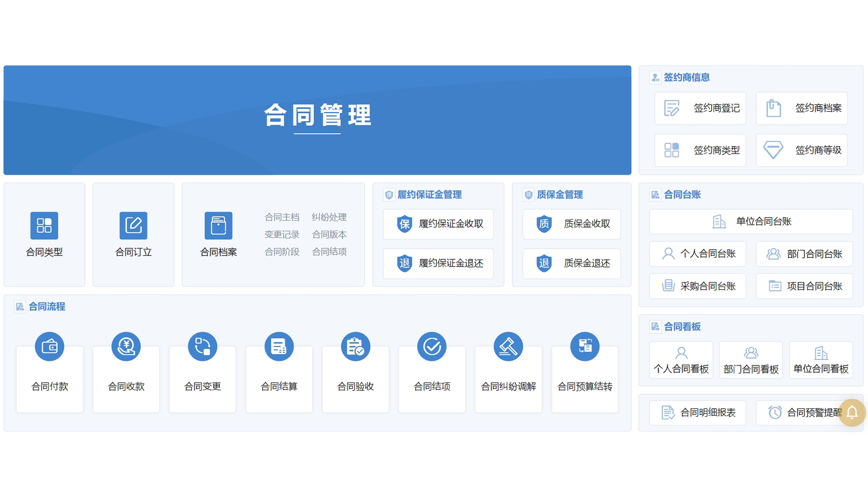
Task: Select the 合同结项 checkmark icon
Action: point(432,346)
